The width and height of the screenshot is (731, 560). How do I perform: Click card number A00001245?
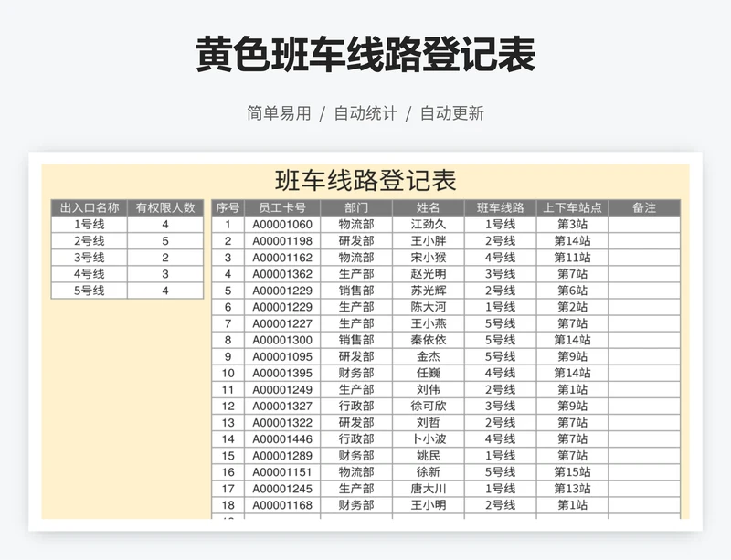coord(282,489)
